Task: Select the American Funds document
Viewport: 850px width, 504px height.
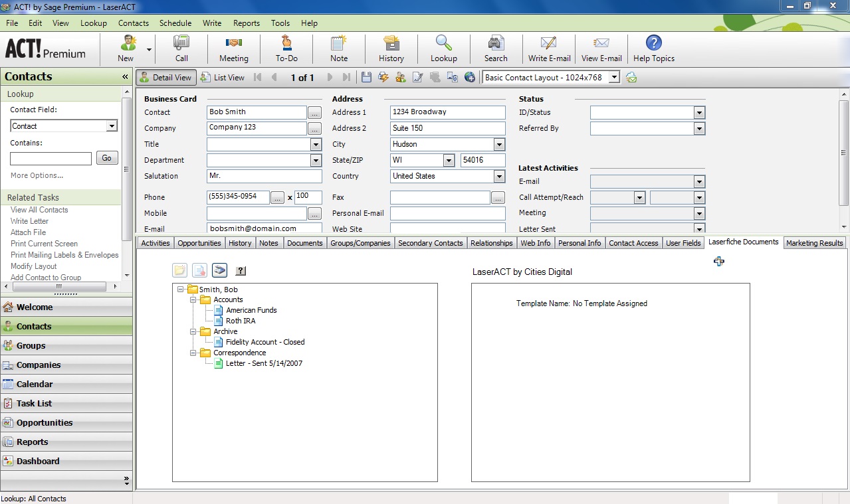Action: [251, 310]
